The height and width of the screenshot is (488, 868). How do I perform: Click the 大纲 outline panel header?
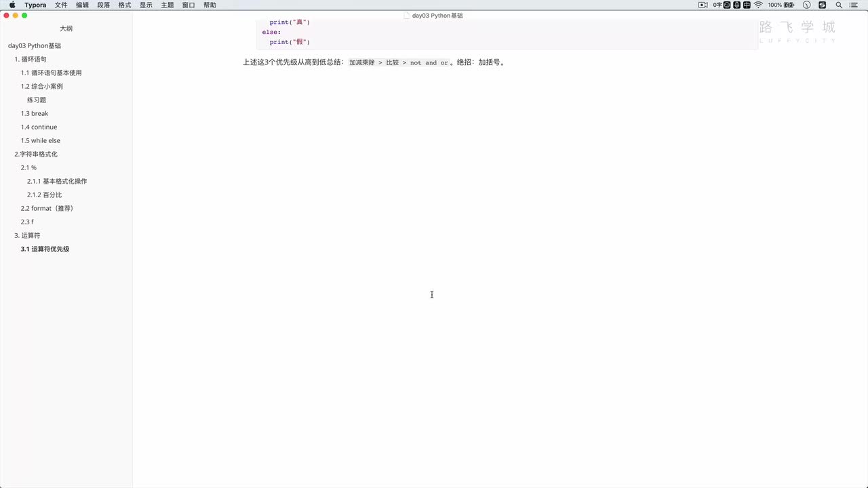tap(66, 28)
